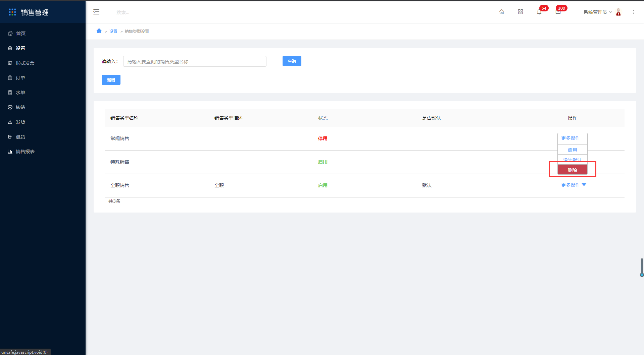Click the 查询 query button
The height and width of the screenshot is (355, 644).
click(x=292, y=61)
